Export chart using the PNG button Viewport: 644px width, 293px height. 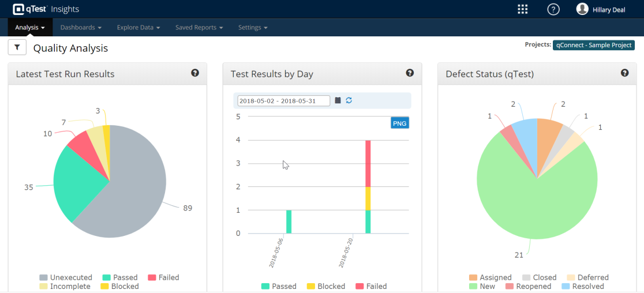(x=399, y=123)
